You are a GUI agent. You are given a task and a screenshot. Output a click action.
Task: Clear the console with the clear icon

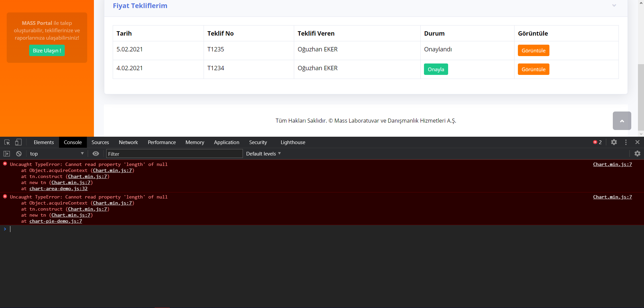coord(19,154)
